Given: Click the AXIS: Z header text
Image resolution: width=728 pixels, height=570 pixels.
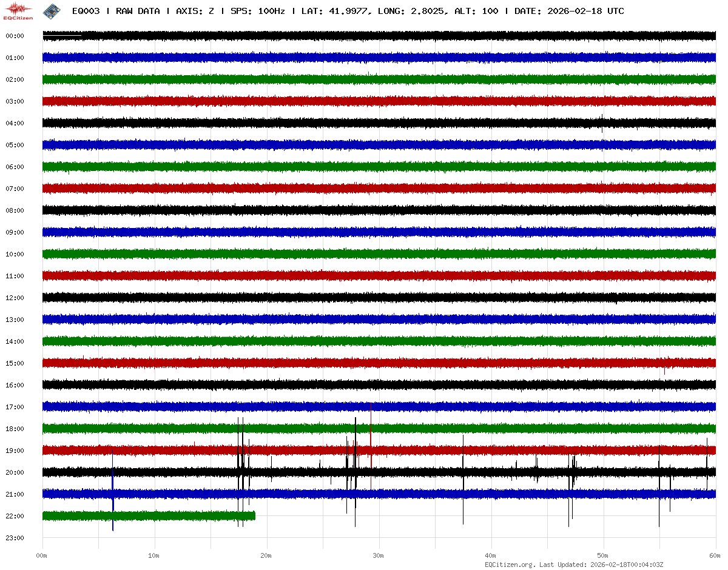Looking at the screenshot, I should tap(194, 11).
